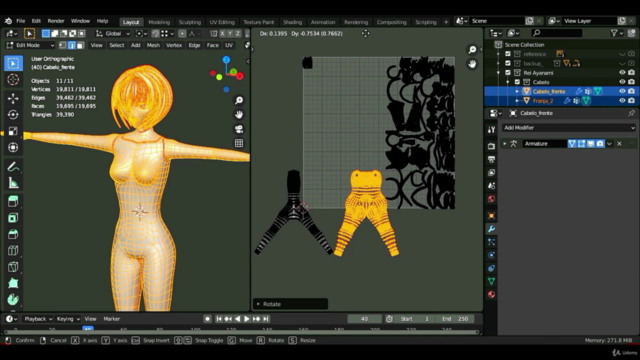This screenshot has height=360, width=640.
Task: Switch to the Modeling workspace tab
Action: [x=159, y=22]
